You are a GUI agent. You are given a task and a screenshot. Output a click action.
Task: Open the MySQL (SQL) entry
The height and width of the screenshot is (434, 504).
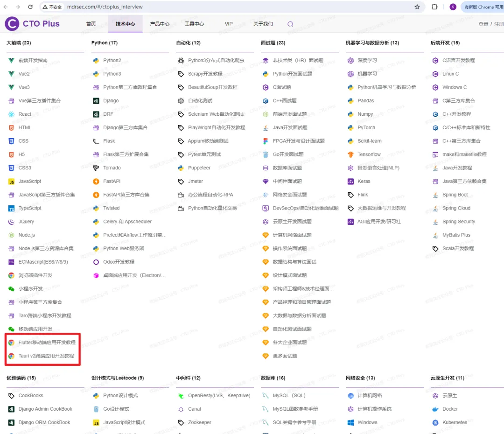point(289,396)
